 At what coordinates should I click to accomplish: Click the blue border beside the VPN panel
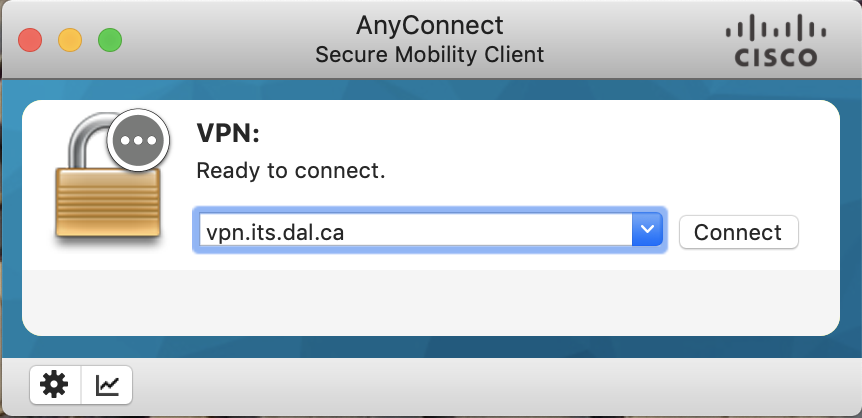(11, 220)
